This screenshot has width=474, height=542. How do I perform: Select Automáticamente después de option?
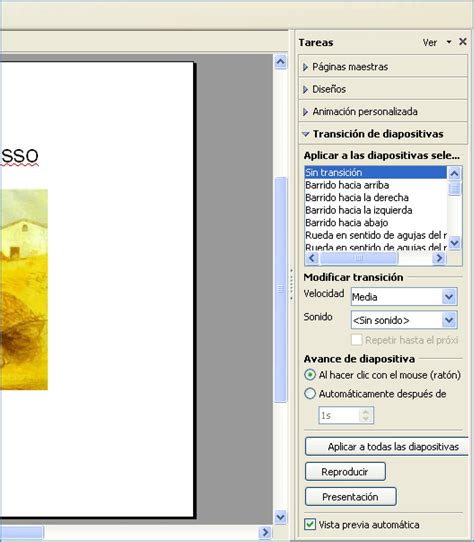(310, 393)
